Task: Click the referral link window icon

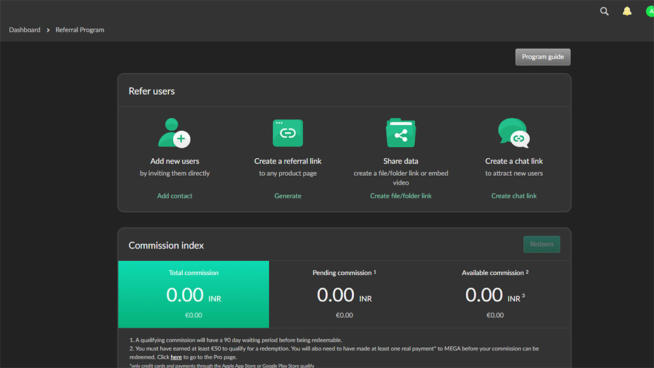Action: 288,133
